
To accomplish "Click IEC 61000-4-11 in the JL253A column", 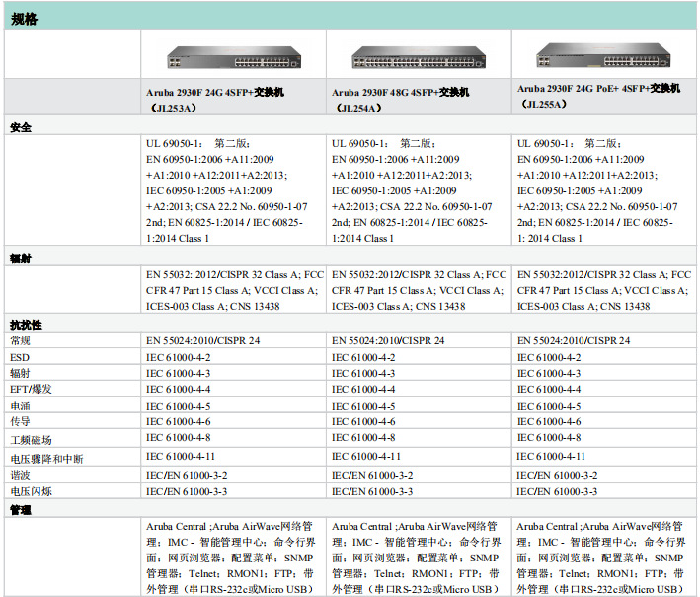I will coord(181,457).
